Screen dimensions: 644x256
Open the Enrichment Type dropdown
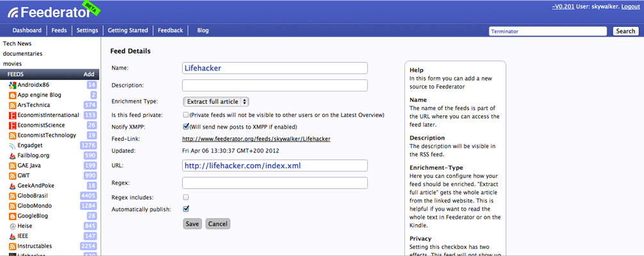coord(216,101)
